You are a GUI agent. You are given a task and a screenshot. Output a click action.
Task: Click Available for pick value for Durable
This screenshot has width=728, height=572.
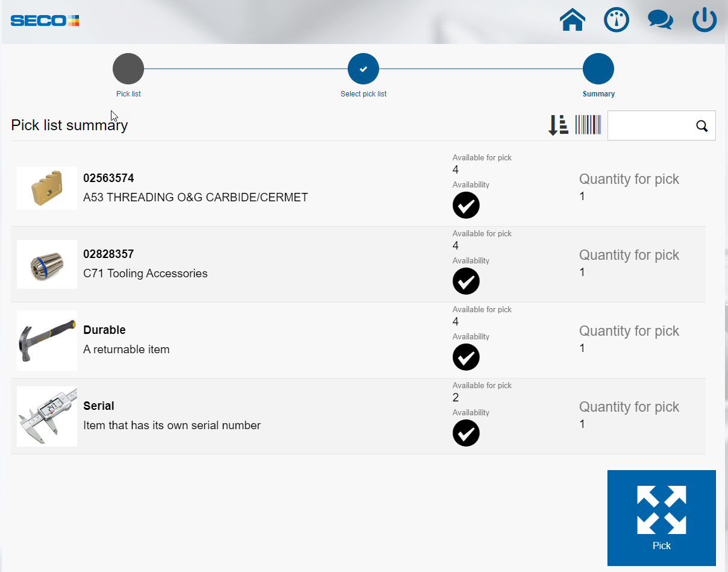point(456,322)
